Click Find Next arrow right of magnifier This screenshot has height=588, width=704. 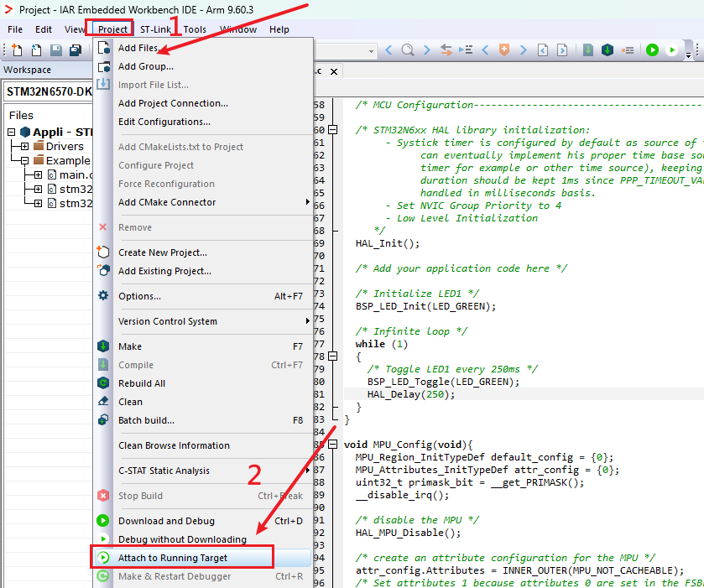[426, 49]
